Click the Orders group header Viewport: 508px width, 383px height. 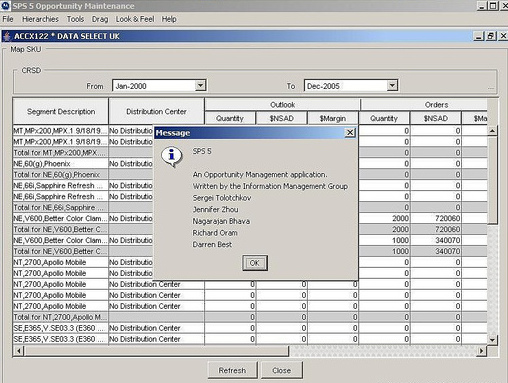tap(424, 105)
